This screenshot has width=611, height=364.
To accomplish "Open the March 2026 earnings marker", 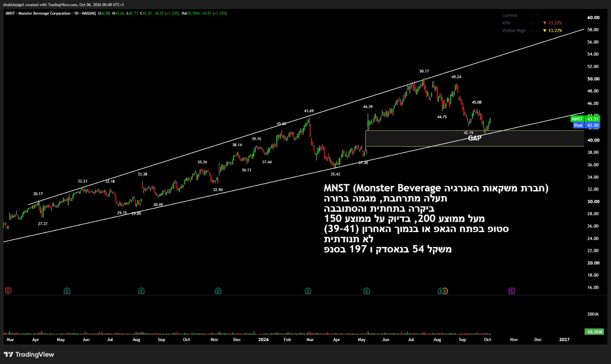I will (308, 291).
